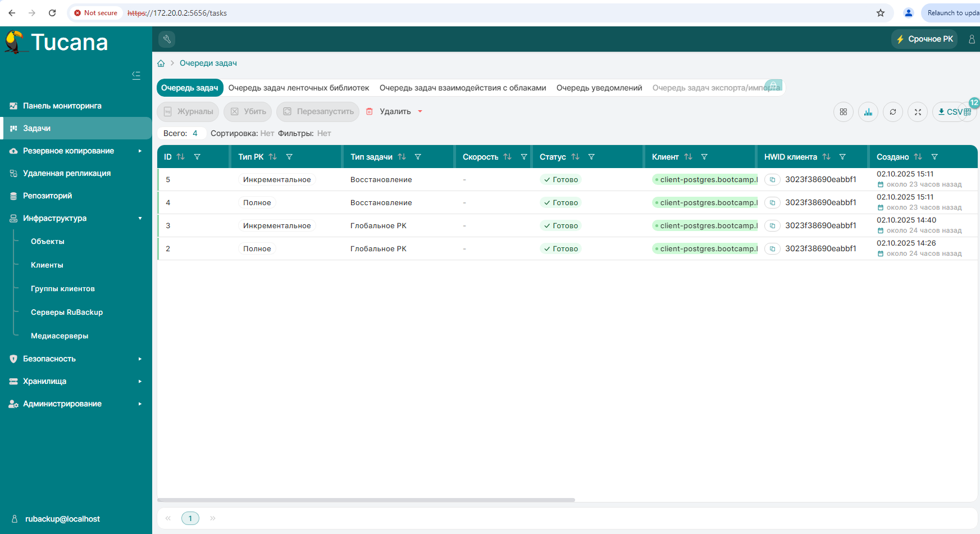Toggle sort on ID column
Screen dimensions: 980x534
[181, 157]
